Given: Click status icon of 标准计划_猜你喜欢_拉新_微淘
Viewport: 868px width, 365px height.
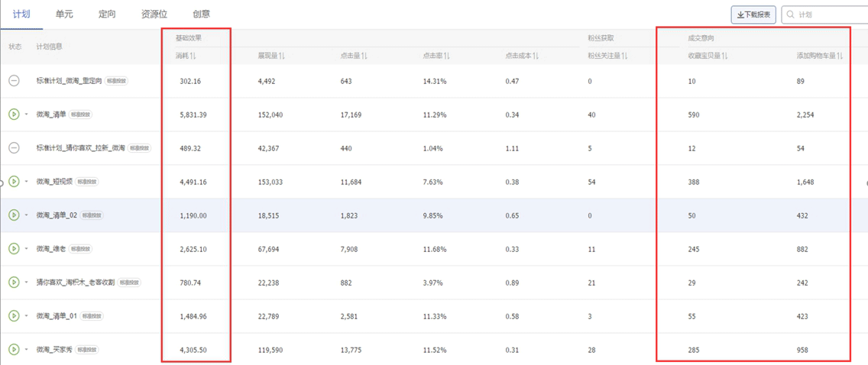Looking at the screenshot, I should pos(14,148).
